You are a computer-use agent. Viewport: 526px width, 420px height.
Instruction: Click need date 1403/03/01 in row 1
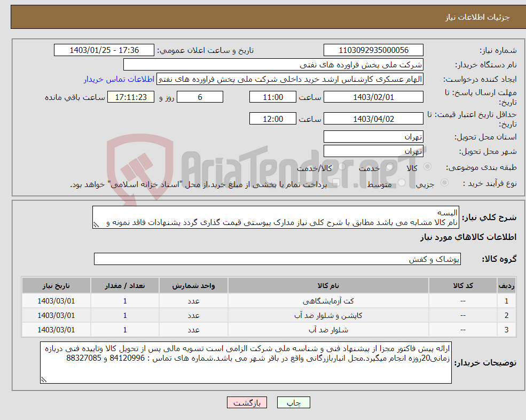[56, 301]
